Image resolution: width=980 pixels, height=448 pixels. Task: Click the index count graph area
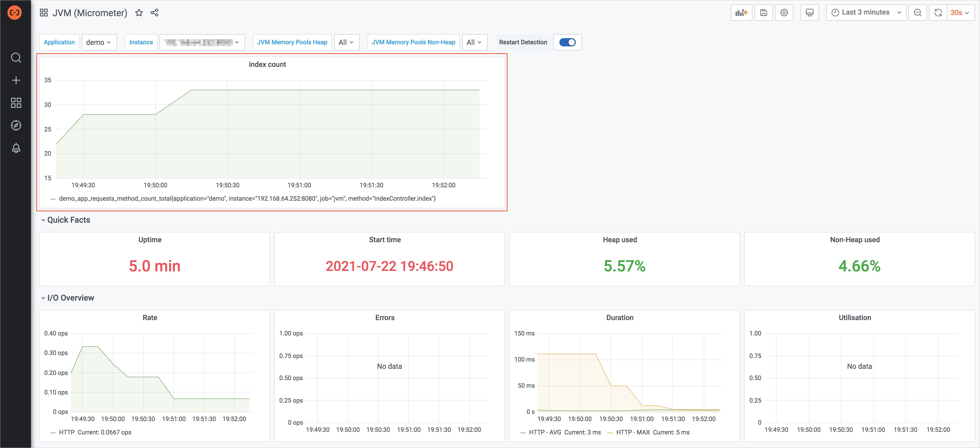click(x=272, y=129)
